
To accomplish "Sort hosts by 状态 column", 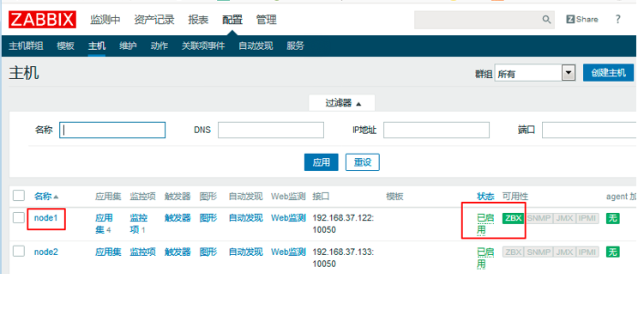I will tap(485, 197).
